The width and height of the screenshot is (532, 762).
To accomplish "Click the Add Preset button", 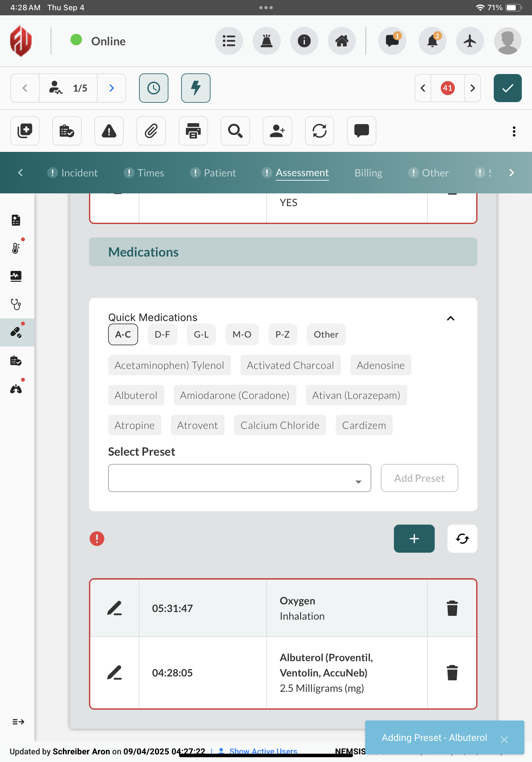I will click(419, 478).
